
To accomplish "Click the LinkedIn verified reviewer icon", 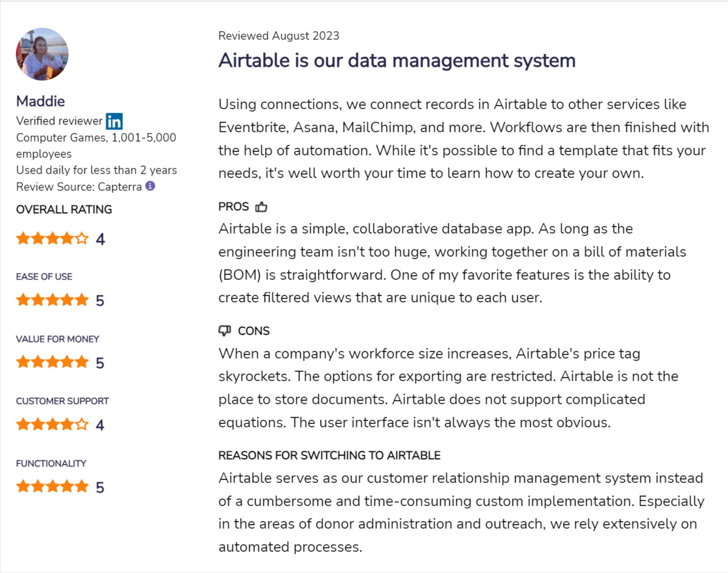I will click(x=114, y=121).
